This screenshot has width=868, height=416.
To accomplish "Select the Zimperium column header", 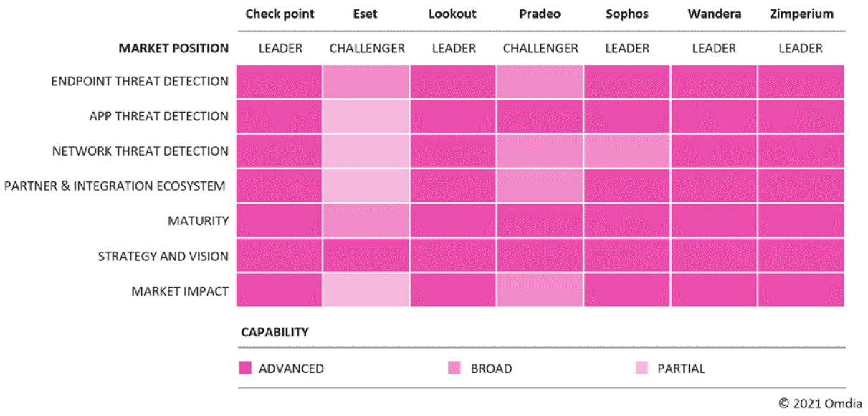I will click(x=803, y=14).
